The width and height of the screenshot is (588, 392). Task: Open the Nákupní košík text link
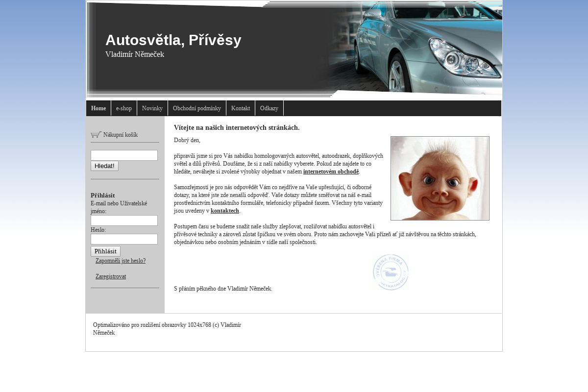(121, 135)
